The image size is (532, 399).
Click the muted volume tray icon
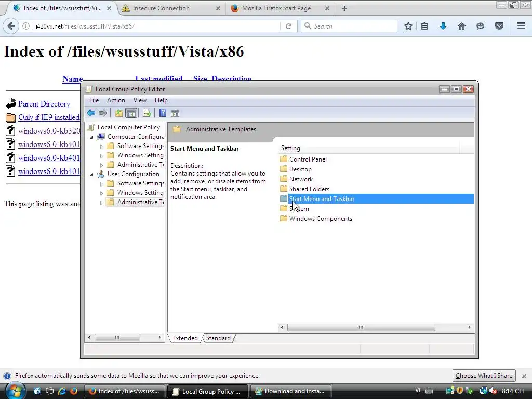[x=493, y=391]
